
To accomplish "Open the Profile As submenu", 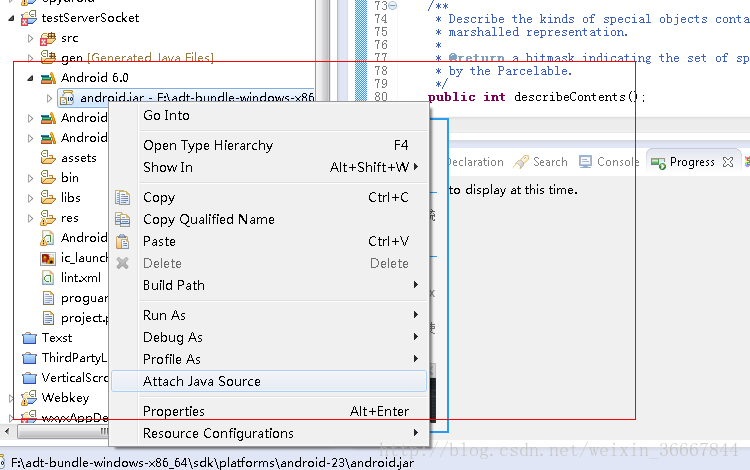I will point(269,360).
